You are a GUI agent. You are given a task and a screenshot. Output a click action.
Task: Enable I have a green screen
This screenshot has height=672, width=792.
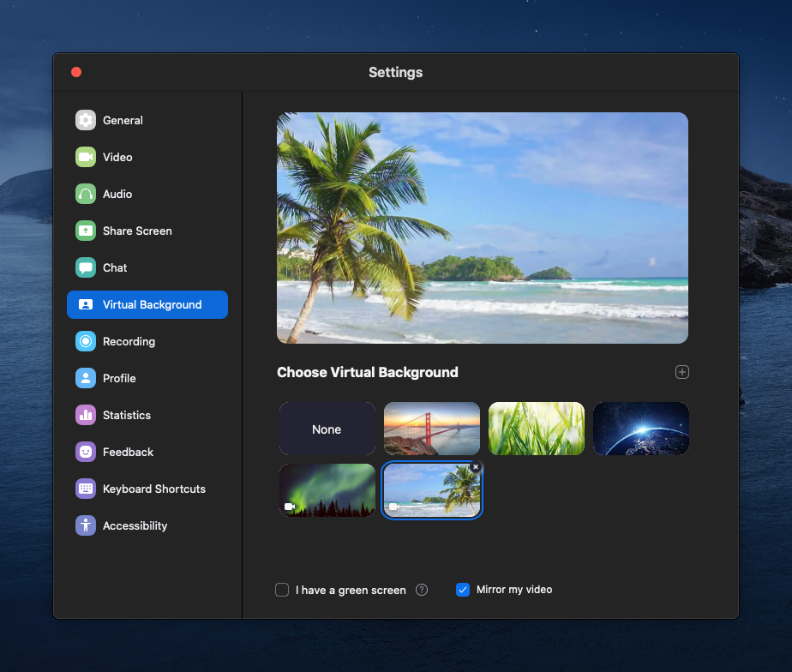(x=282, y=590)
